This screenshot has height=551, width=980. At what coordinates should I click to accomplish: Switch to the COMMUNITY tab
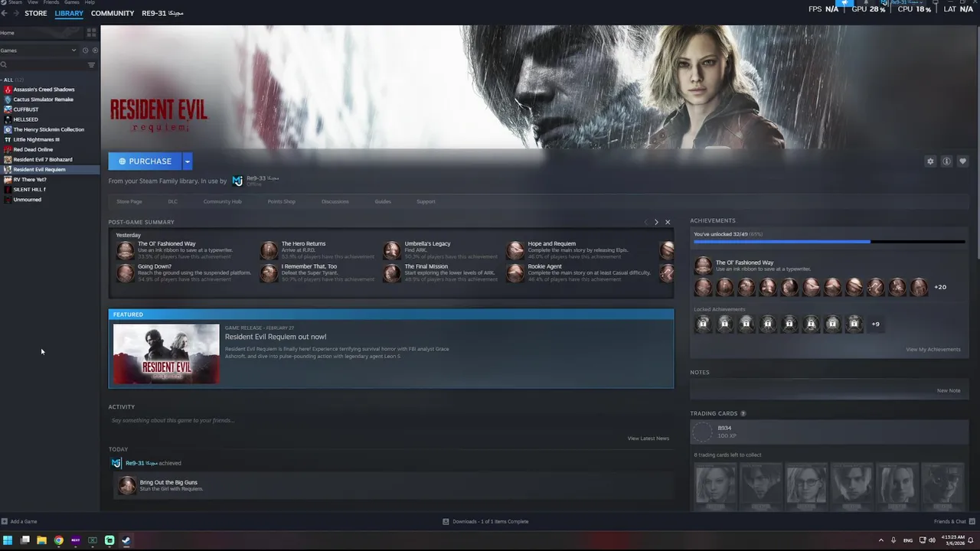(113, 13)
